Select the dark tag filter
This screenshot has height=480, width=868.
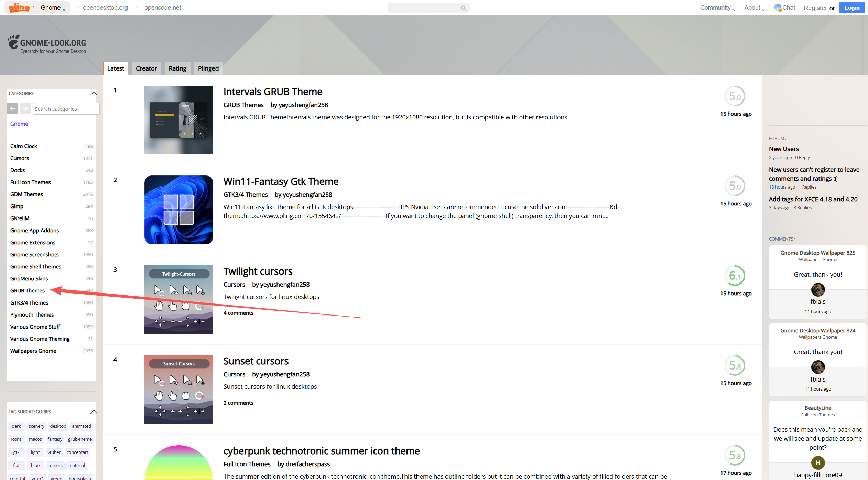tap(16, 426)
